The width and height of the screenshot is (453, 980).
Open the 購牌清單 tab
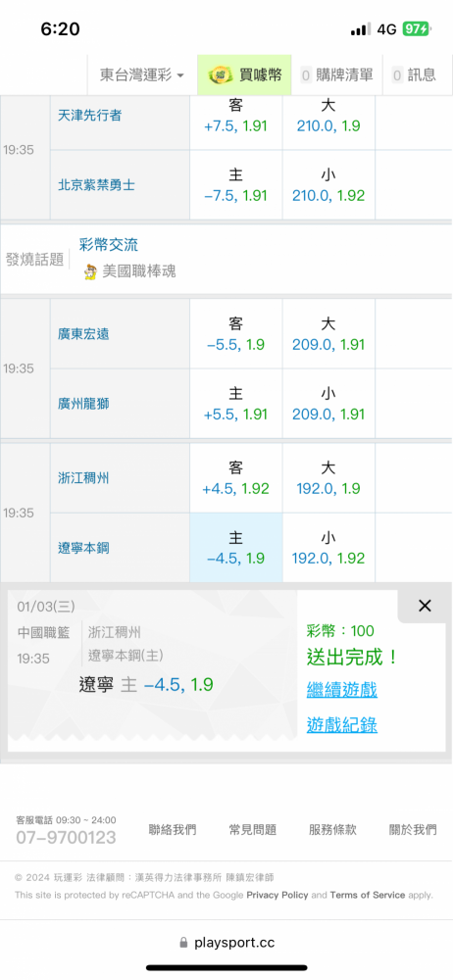click(336, 75)
